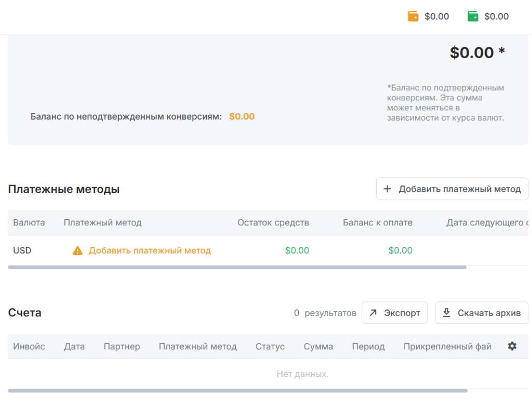This screenshot has height=402, width=532.
Task: Click the Остаток средств column header
Action: tap(273, 223)
